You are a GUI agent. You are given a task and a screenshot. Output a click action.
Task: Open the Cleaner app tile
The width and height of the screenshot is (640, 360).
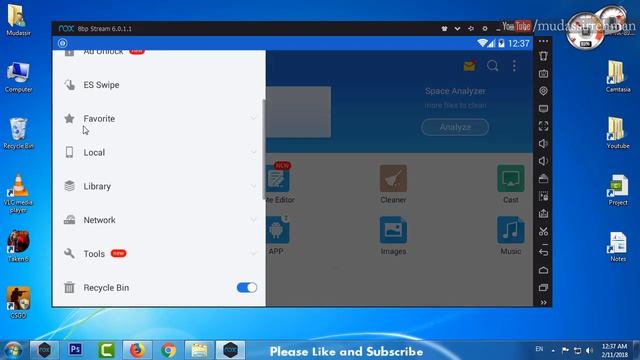[x=393, y=184]
